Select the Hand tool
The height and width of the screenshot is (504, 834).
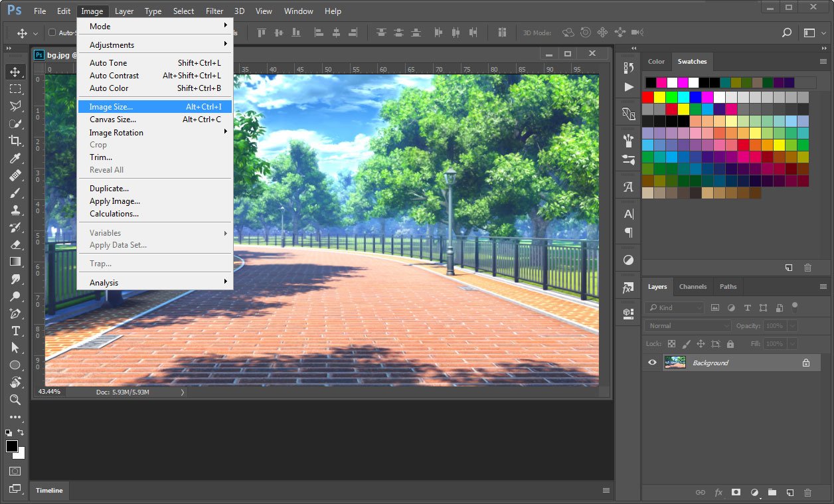pyautogui.click(x=15, y=382)
